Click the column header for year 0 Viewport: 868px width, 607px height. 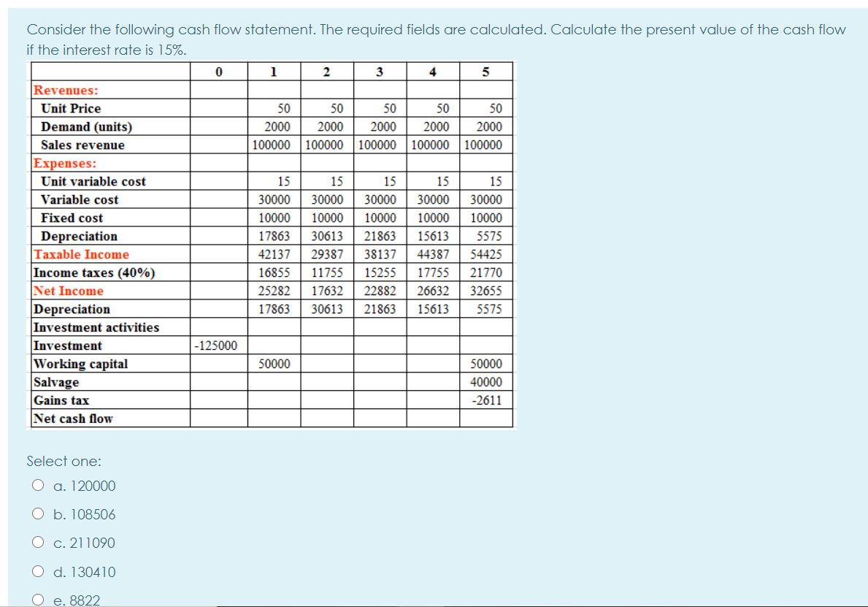(x=218, y=71)
